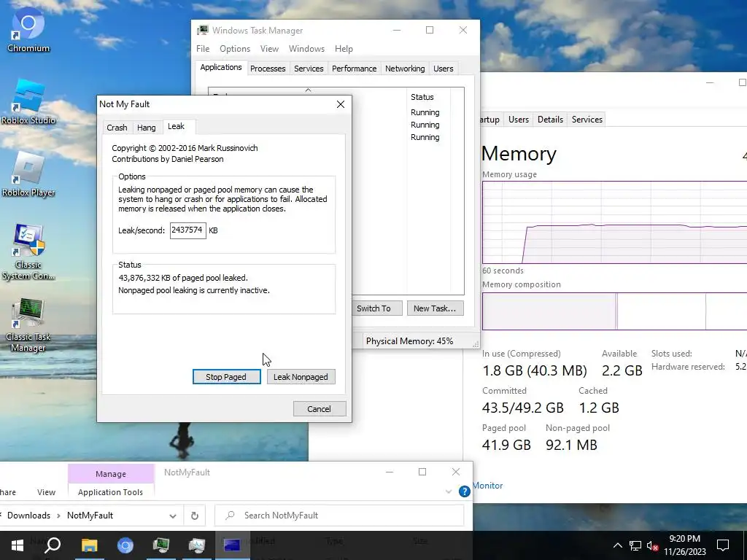747x560 pixels.
Task: Open Explorer help question mark icon
Action: coord(465,491)
